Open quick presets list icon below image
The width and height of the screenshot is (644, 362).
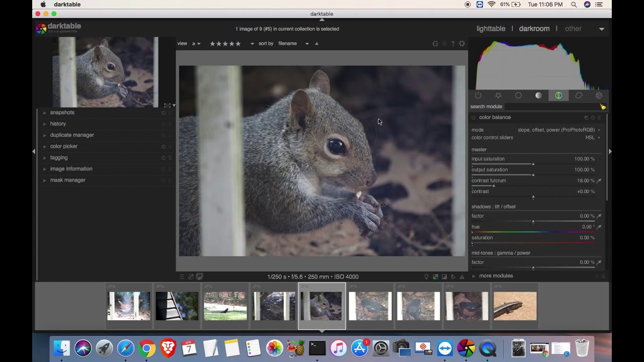point(182,277)
